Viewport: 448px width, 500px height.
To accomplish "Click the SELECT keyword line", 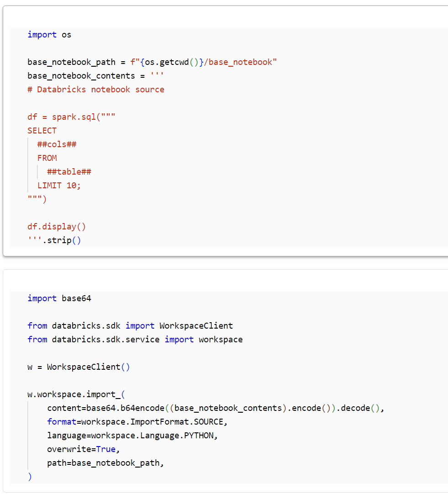I will (42, 130).
